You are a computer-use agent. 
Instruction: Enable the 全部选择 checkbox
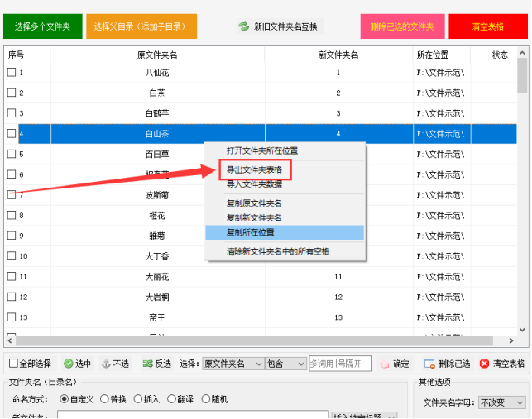coord(13,364)
